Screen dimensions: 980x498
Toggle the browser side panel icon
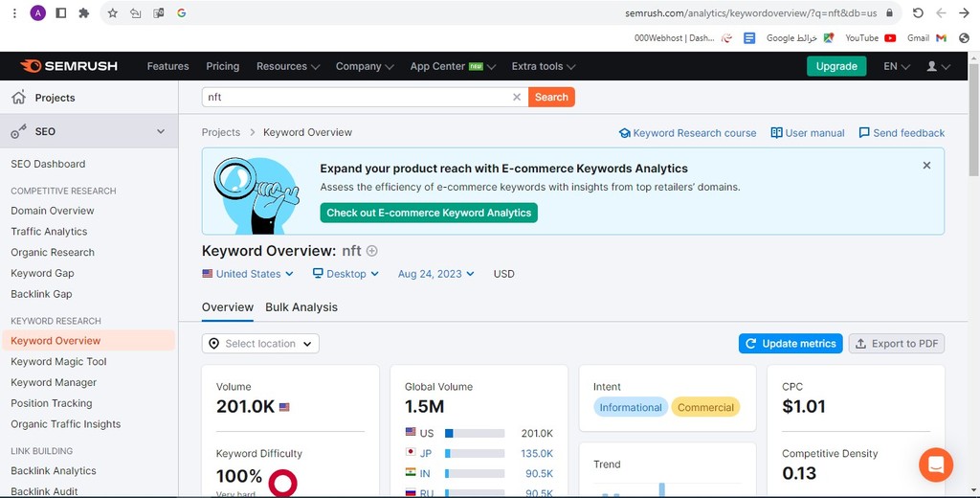point(60,12)
